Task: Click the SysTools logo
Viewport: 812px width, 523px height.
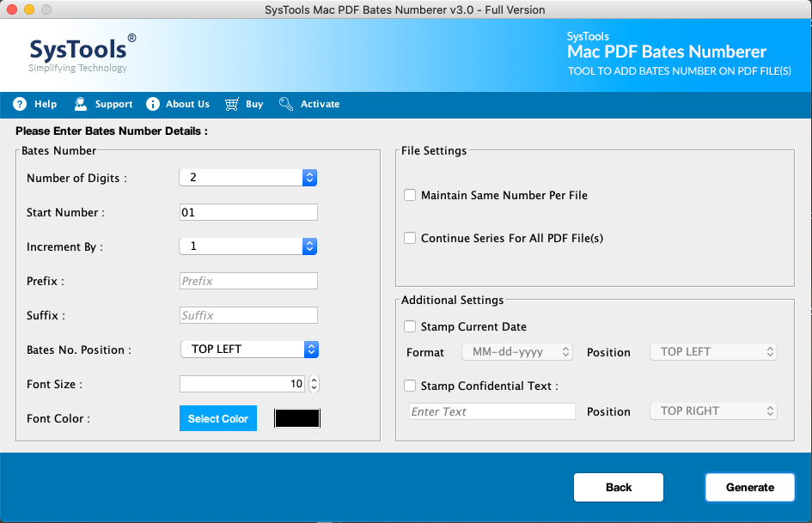Action: (82, 53)
